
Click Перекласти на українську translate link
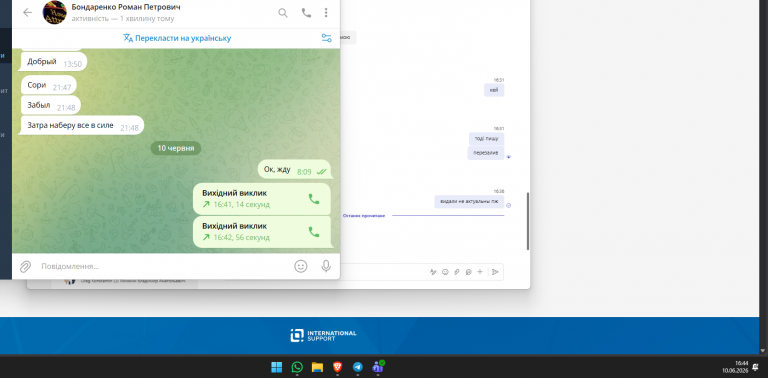(177, 38)
